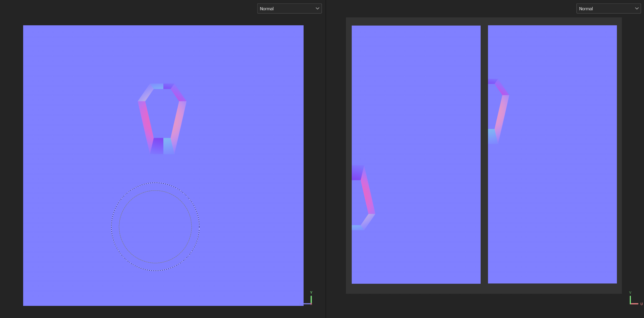This screenshot has width=644, height=318.
Task: Click the red U axis of the UV gizmo
Action: [x=635, y=304]
